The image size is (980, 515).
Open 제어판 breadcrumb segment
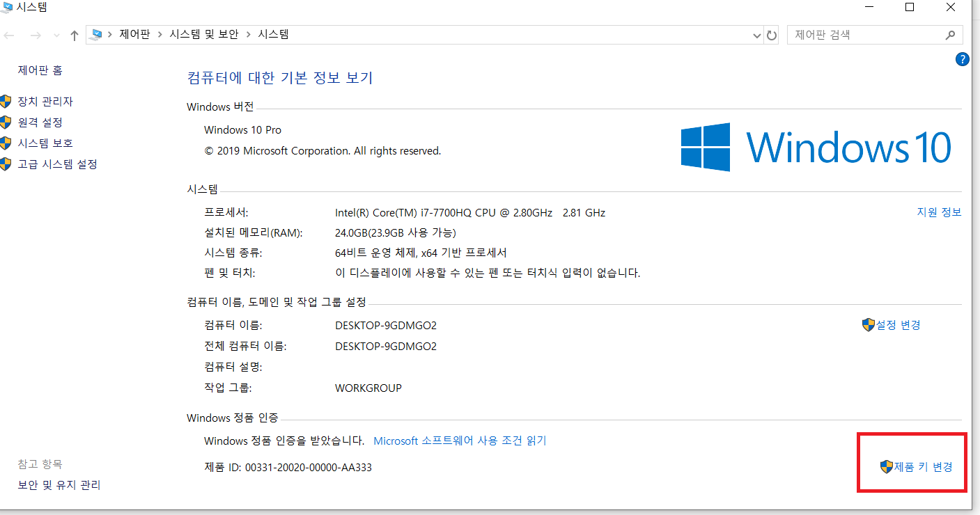(134, 34)
